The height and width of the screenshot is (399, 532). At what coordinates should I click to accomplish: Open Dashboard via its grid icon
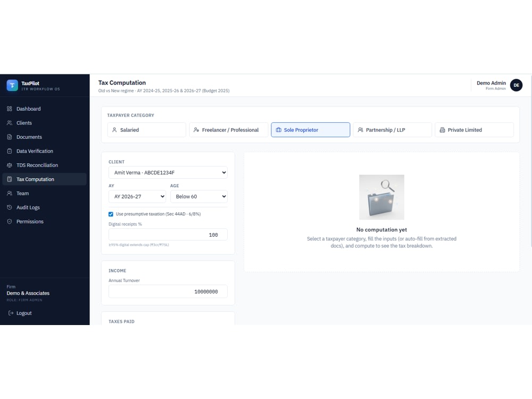point(10,109)
